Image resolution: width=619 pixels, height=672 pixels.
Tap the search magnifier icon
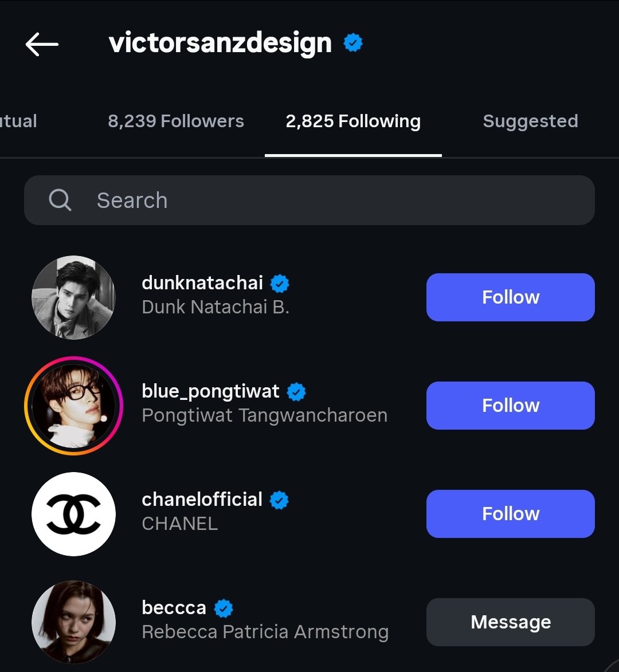tap(60, 201)
